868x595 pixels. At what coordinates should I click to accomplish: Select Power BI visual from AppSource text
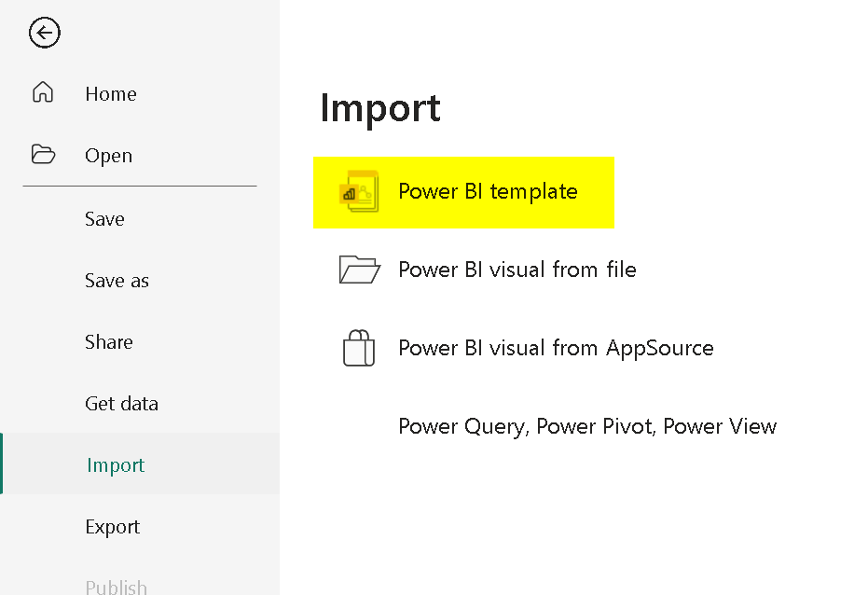tap(556, 349)
